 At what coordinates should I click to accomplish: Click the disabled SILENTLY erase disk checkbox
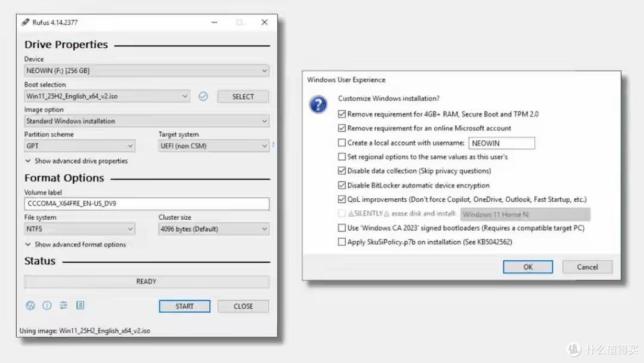click(x=342, y=213)
